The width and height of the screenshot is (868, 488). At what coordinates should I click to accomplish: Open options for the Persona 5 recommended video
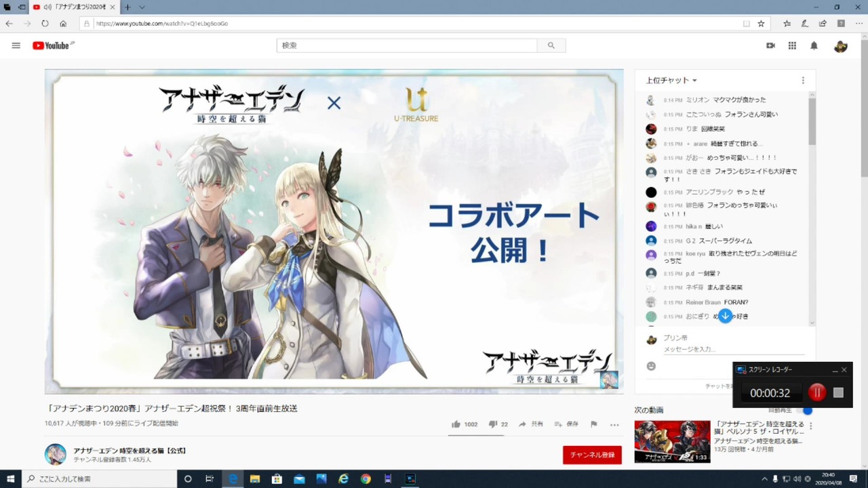pos(810,426)
